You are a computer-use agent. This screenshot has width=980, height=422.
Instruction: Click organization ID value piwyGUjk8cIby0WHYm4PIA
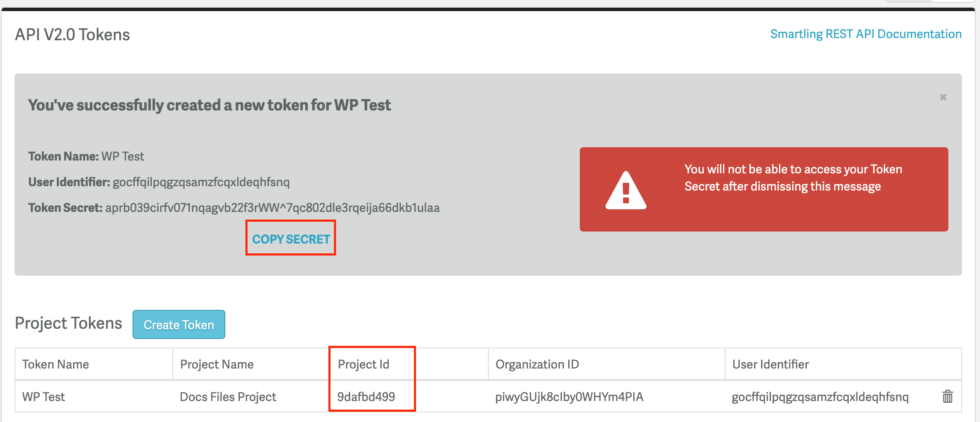click(x=569, y=397)
